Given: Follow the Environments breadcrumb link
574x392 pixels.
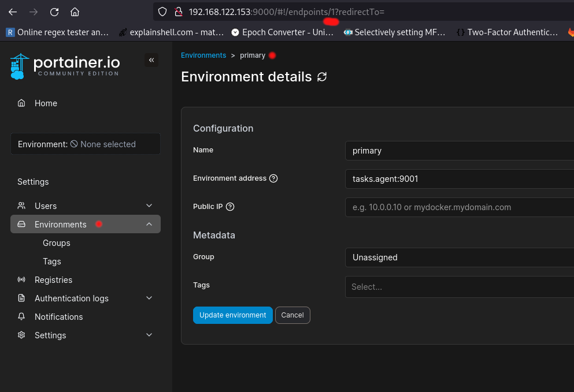Looking at the screenshot, I should pyautogui.click(x=203, y=55).
